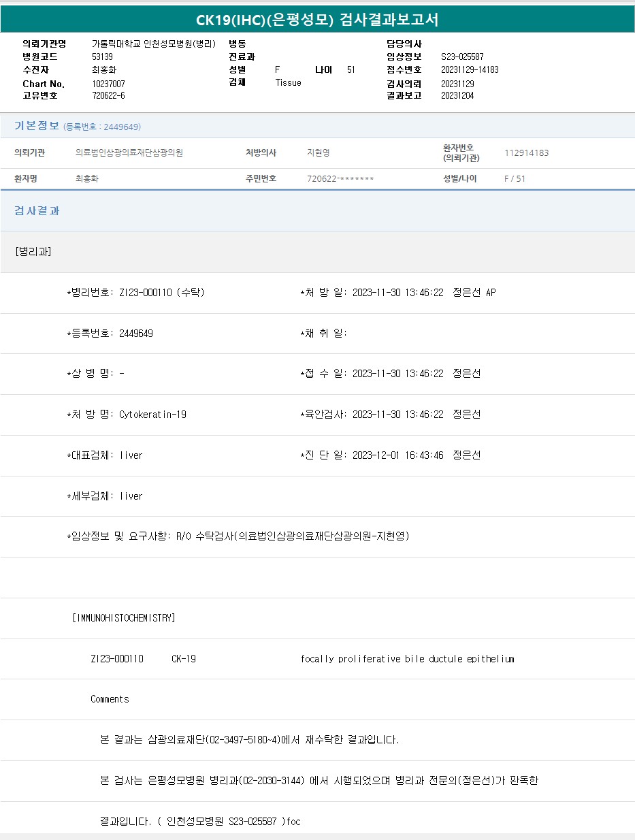The image size is (635, 840).
Task: Select the 접수번호 value 20231129-14183
Action: [470, 69]
